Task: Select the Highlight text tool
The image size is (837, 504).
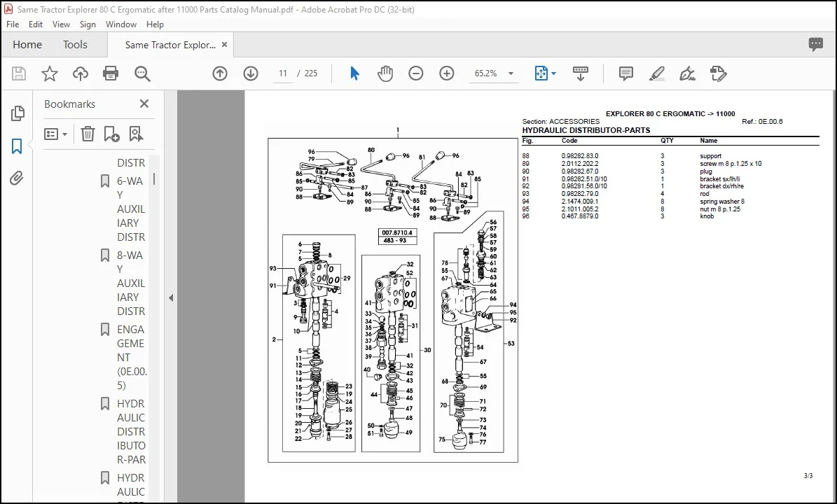Action: 656,73
